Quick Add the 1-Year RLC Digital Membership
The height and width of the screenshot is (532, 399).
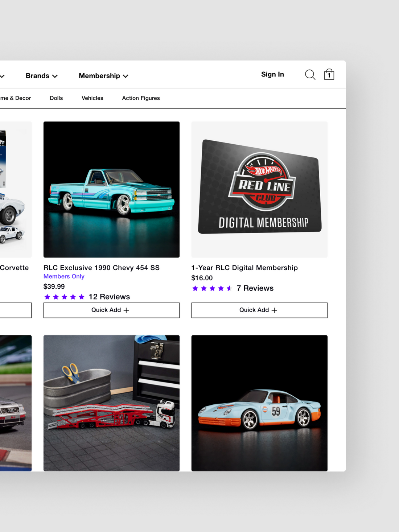coord(259,310)
